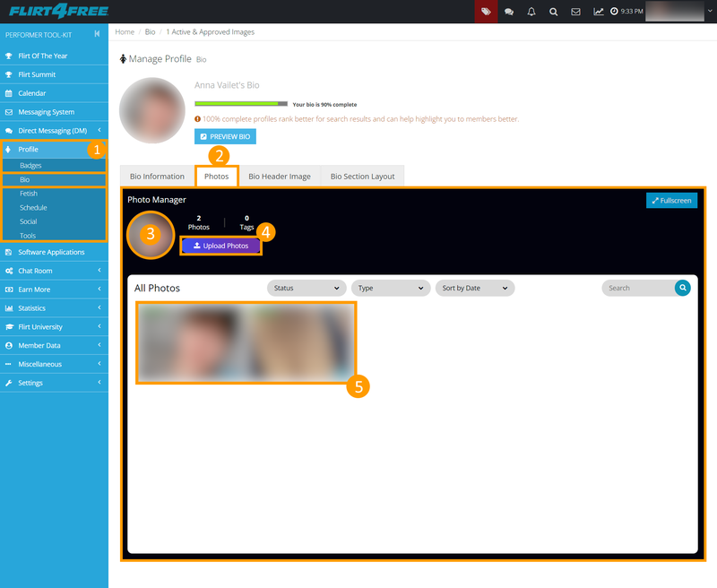Image resolution: width=717 pixels, height=588 pixels.
Task: Click the Preview Bio button
Action: [x=227, y=137]
